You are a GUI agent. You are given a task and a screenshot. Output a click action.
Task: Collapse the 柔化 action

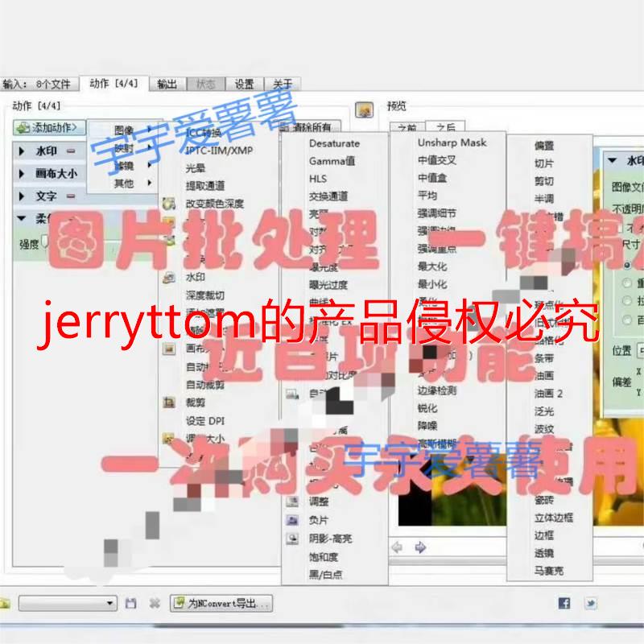(x=22, y=218)
